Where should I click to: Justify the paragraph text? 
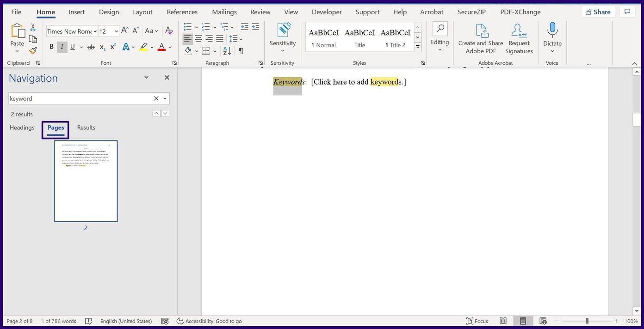[220, 39]
